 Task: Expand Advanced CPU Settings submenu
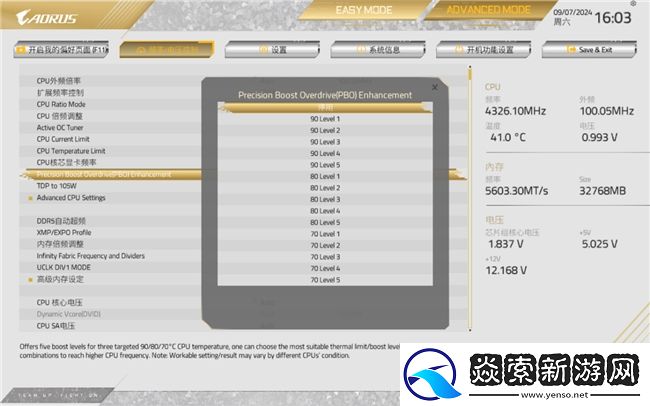71,198
